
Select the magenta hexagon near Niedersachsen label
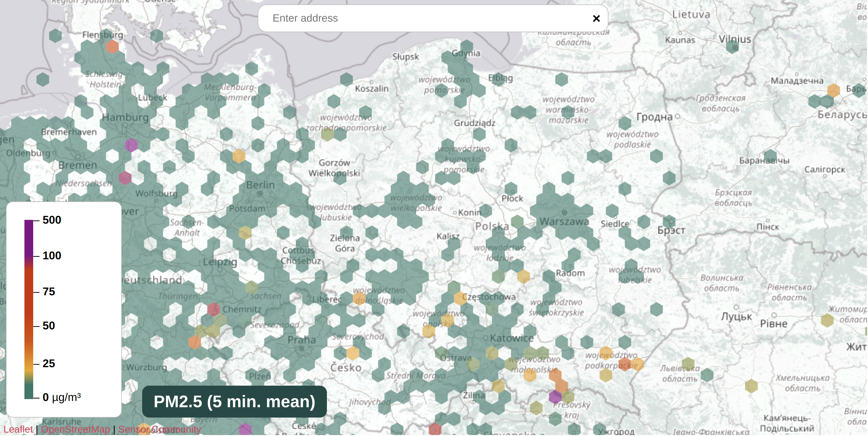click(x=125, y=178)
